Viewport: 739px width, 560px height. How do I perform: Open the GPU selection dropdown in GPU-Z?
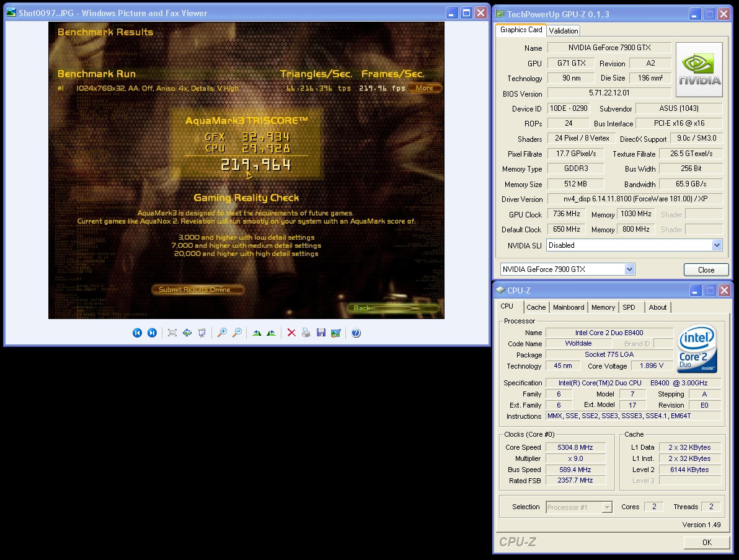click(x=629, y=269)
